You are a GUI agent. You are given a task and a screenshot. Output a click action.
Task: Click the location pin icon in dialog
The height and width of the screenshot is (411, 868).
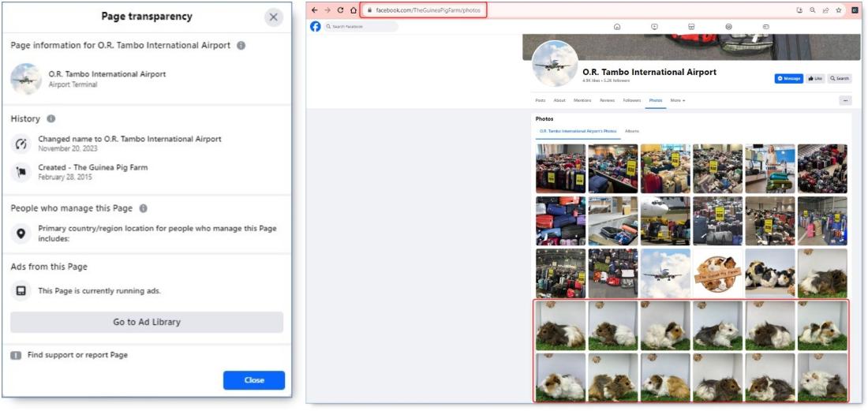tap(21, 234)
